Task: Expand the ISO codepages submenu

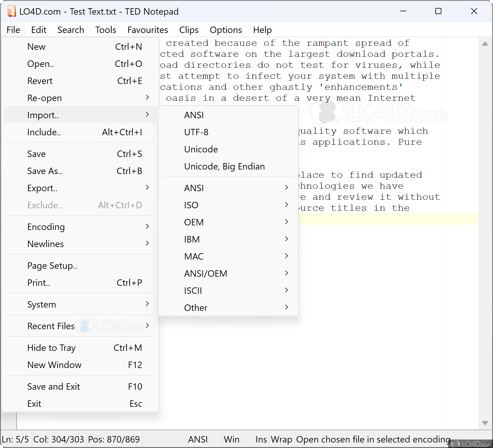Action: pos(228,205)
